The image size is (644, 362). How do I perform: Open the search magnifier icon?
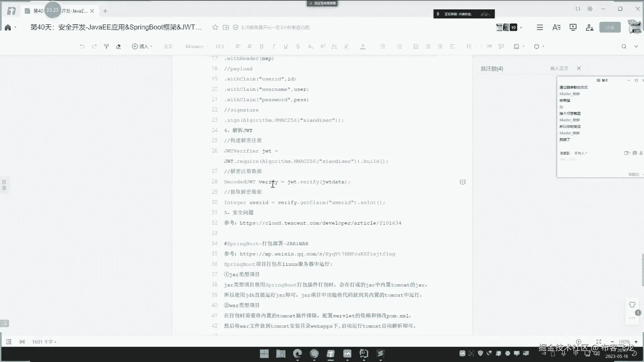click(x=624, y=47)
